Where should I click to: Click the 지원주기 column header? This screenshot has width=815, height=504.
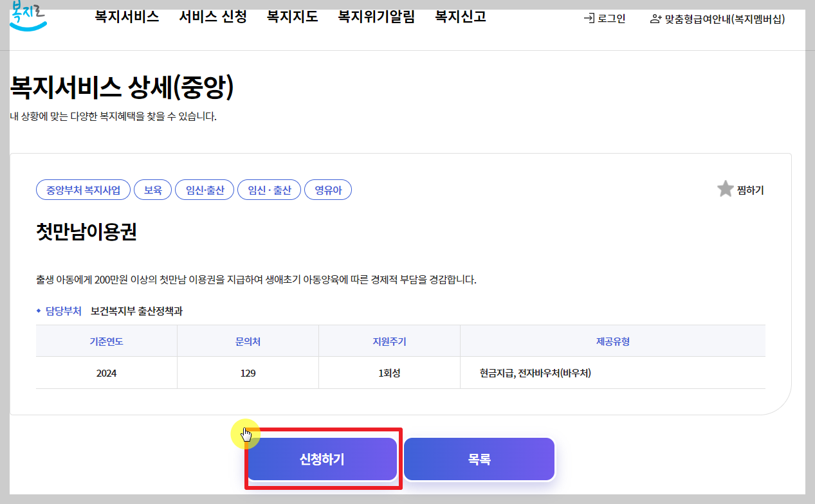coord(389,341)
